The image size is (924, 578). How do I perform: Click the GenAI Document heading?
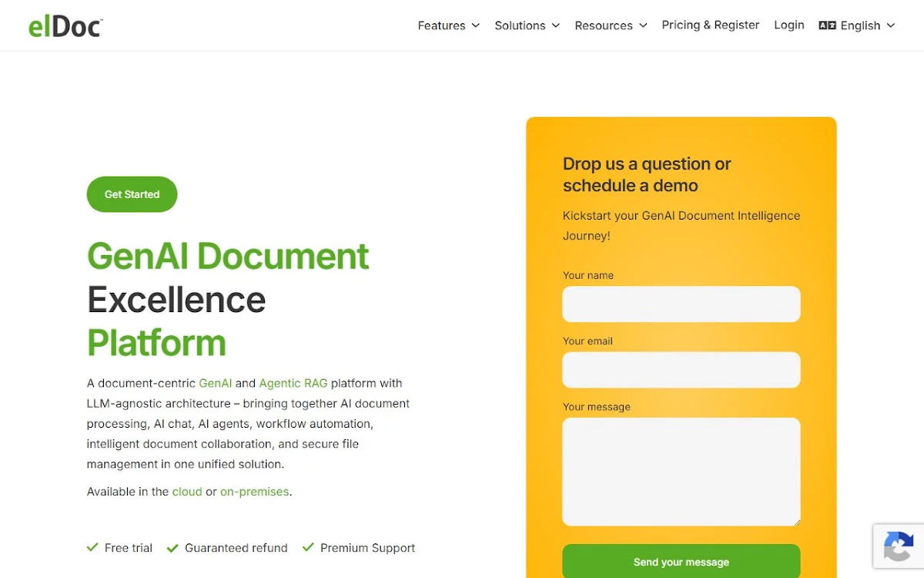(228, 256)
